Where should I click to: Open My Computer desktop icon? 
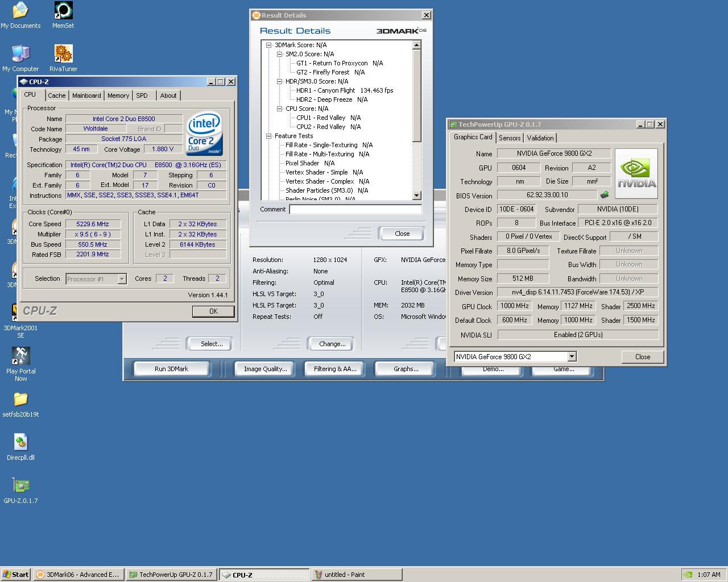pyautogui.click(x=20, y=59)
